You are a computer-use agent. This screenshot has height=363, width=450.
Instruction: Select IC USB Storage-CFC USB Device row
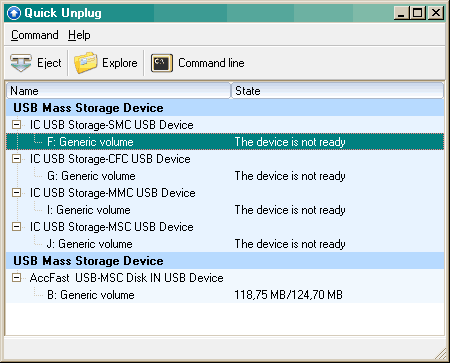click(x=225, y=159)
